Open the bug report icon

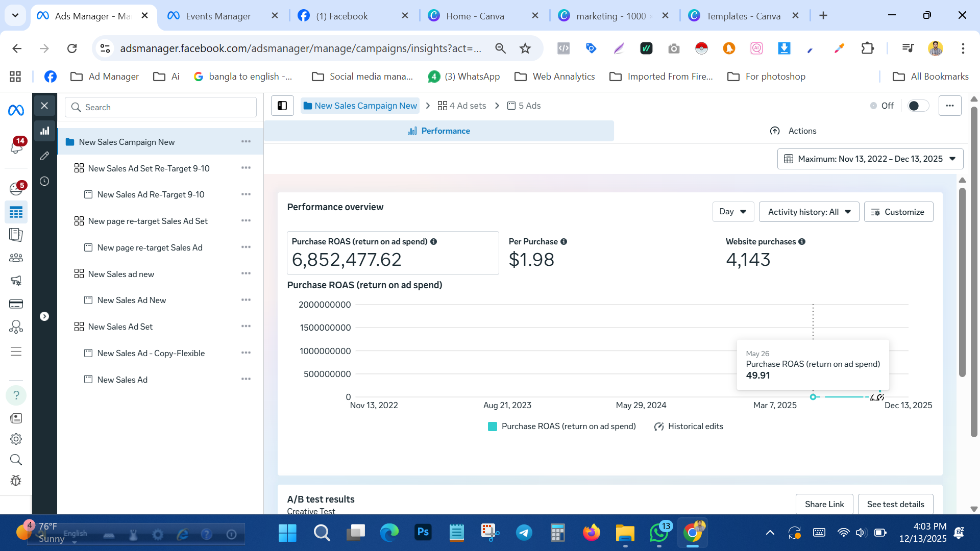pos(16,481)
